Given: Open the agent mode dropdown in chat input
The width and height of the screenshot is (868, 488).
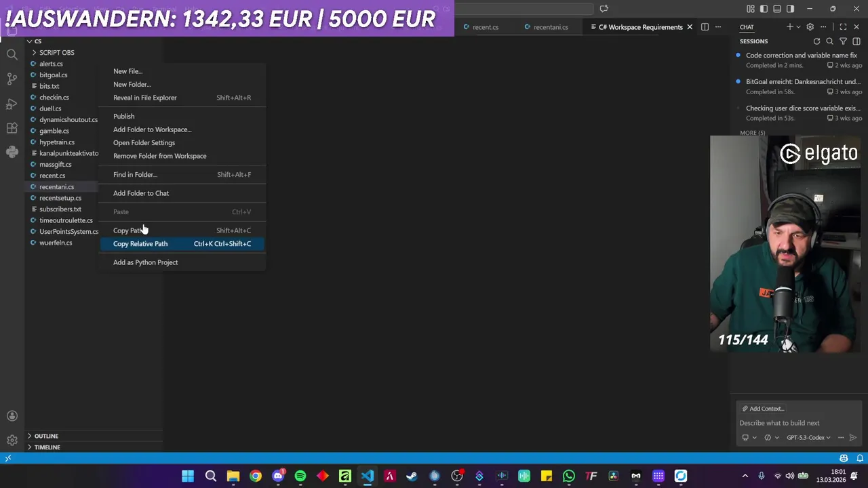Looking at the screenshot, I should click(772, 437).
